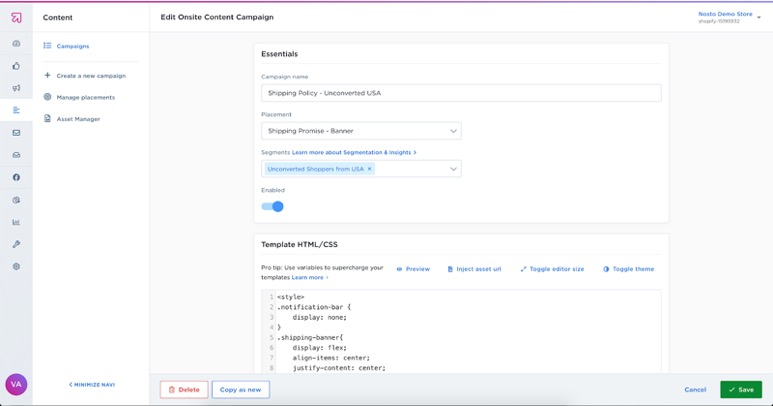Viewport: 773px width, 406px height.
Task: Remove Unconverted Shoppers from USA segment tag
Action: tap(369, 169)
